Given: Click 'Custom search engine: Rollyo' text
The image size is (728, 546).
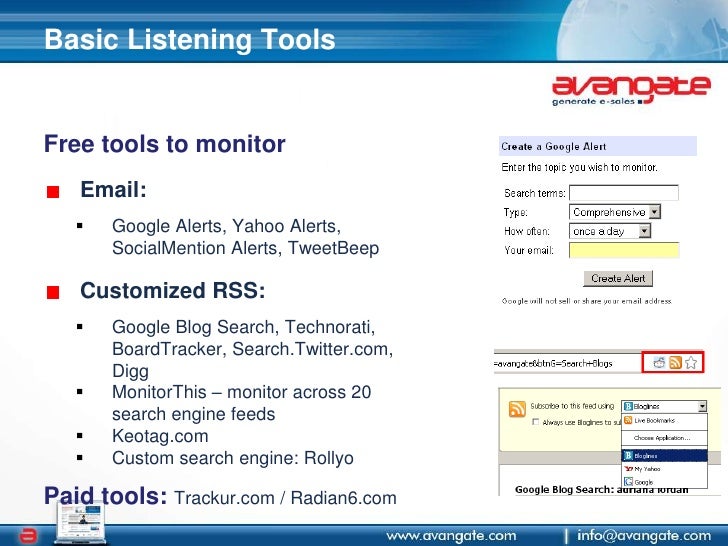Looking at the screenshot, I should click(233, 458).
